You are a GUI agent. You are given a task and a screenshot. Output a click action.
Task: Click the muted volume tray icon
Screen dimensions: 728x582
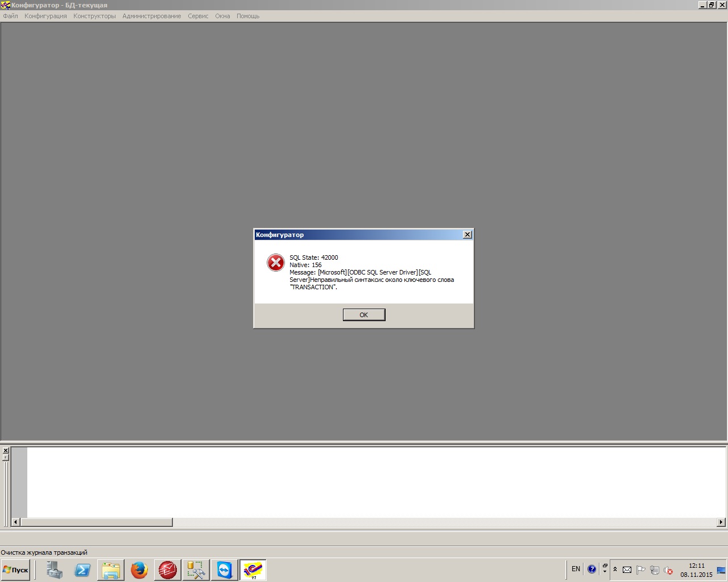pos(669,570)
